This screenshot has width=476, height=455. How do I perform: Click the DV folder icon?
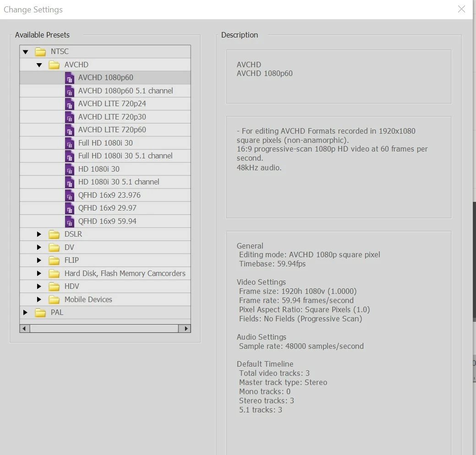54,247
